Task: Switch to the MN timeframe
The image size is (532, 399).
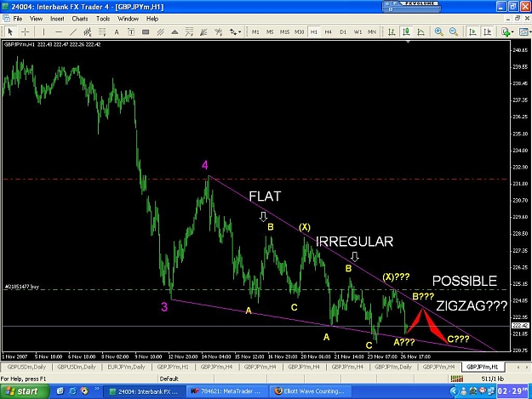Action: 372,31
